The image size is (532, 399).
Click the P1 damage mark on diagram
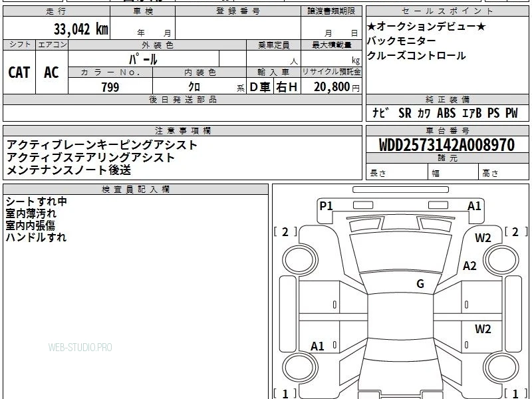point(327,205)
